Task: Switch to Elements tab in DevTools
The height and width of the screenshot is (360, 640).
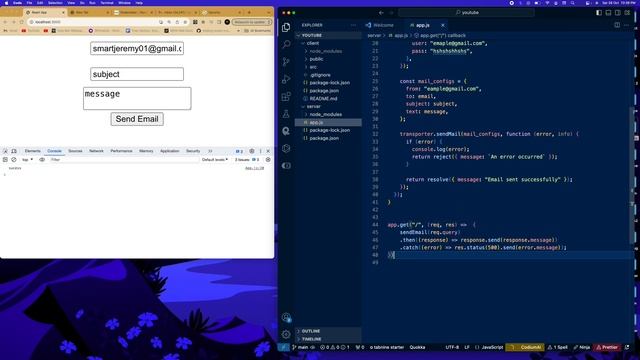Action: coord(32,151)
